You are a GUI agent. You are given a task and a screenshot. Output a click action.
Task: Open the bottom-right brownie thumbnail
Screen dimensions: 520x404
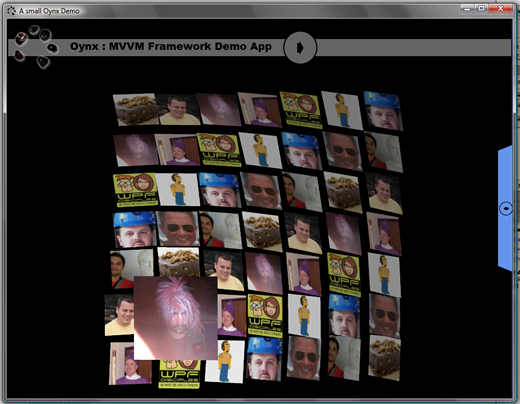[x=384, y=358]
